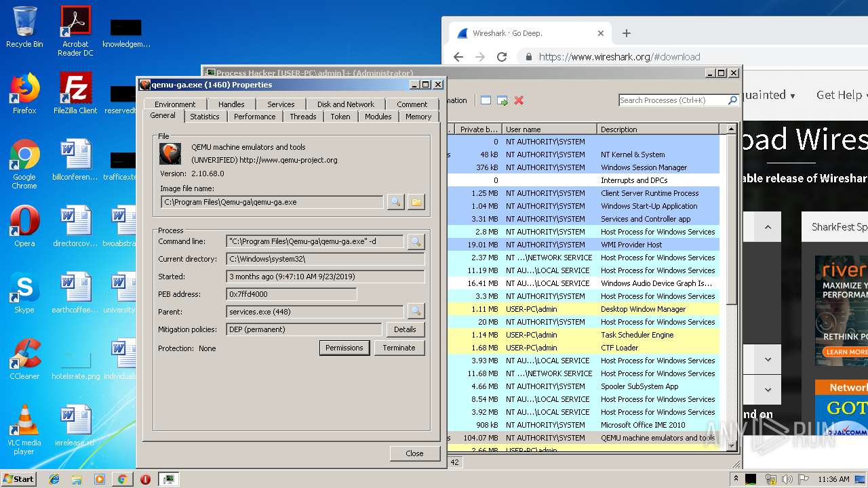The height and width of the screenshot is (488, 868).
Task: Open new tab in Chrome
Action: [627, 33]
